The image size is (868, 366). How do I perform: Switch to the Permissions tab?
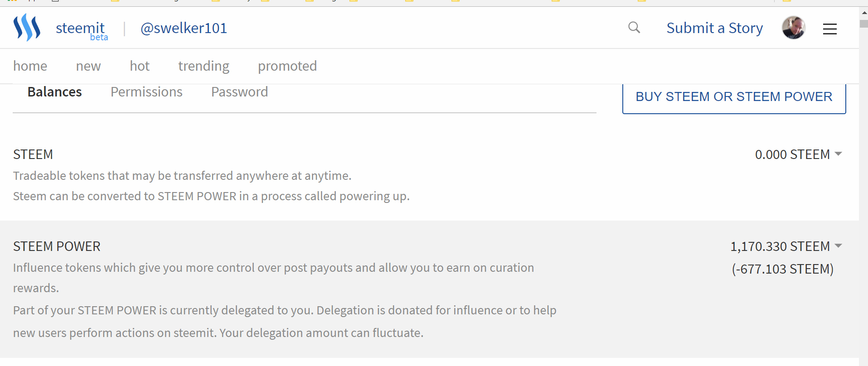coord(146,92)
